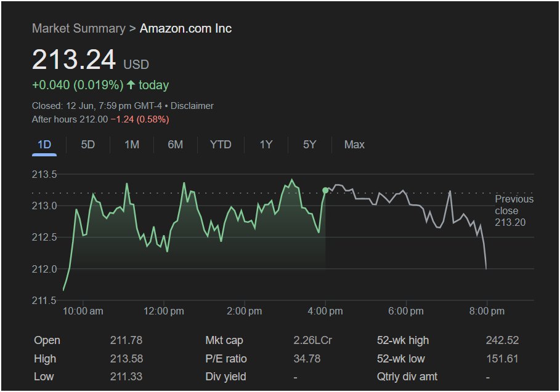The image size is (560, 392).
Task: Select the YTD chart tab
Action: (221, 145)
